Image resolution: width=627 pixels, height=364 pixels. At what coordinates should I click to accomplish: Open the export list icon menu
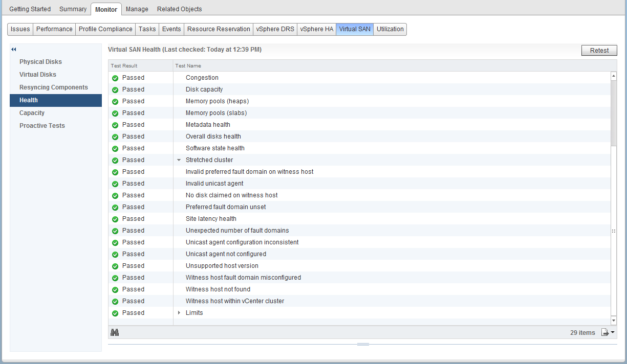tap(608, 332)
